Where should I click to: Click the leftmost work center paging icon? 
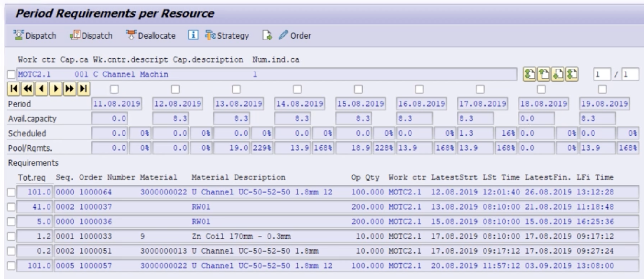tap(530, 74)
